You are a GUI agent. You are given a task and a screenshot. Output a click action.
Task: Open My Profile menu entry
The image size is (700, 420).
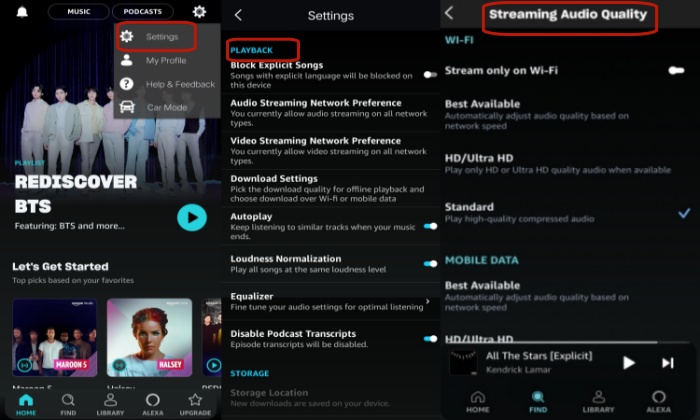tap(166, 60)
